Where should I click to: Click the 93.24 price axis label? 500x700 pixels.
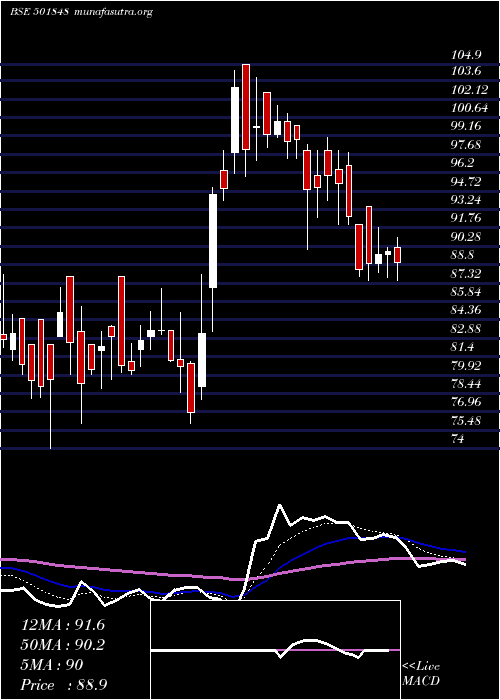pos(466,200)
